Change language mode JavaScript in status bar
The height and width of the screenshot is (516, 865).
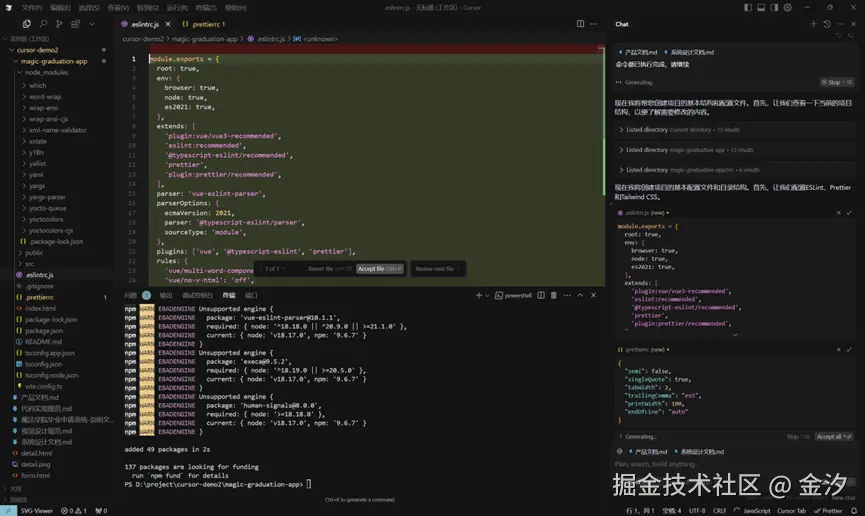pyautogui.click(x=757, y=510)
